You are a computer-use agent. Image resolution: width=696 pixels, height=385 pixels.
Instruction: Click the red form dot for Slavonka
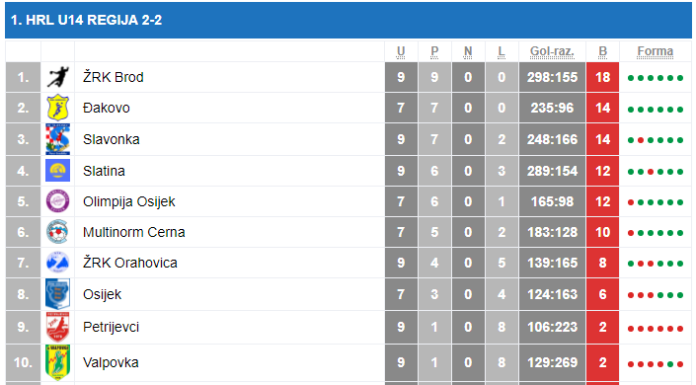click(641, 140)
